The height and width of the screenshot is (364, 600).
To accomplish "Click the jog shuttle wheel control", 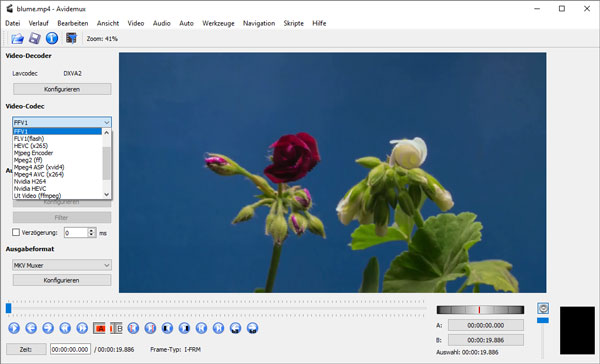I will [480, 309].
